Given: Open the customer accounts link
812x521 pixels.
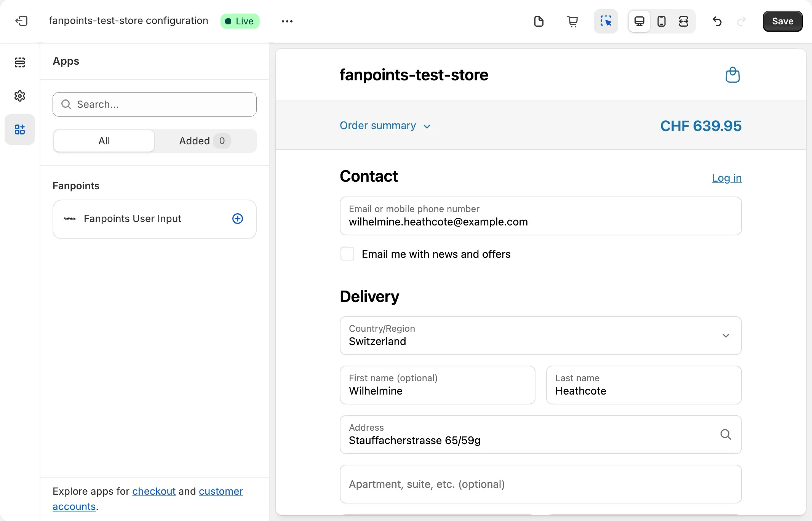Looking at the screenshot, I should pyautogui.click(x=148, y=499).
